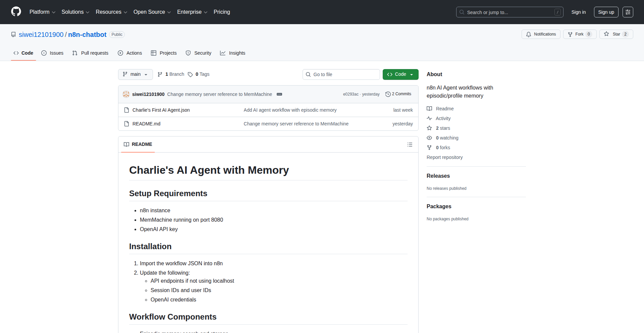The width and height of the screenshot is (644, 333).
Task: Click siwei12101900 avatar in commit row
Action: [126, 94]
